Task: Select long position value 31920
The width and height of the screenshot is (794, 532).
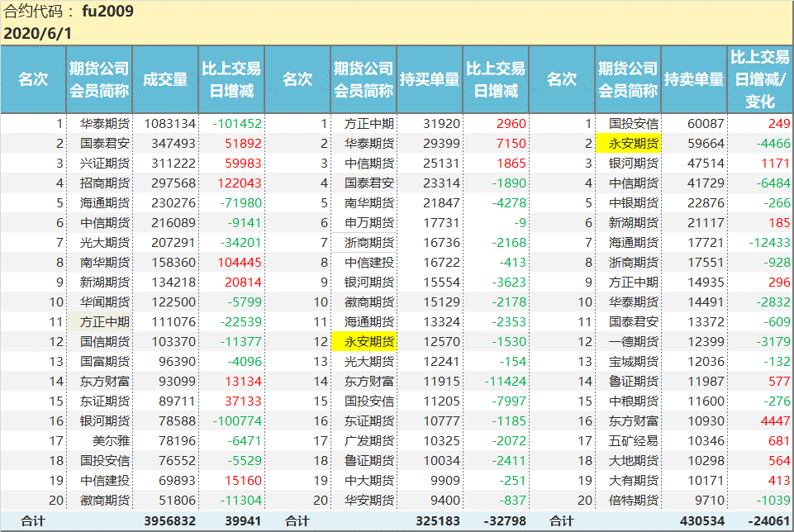Action: click(441, 124)
